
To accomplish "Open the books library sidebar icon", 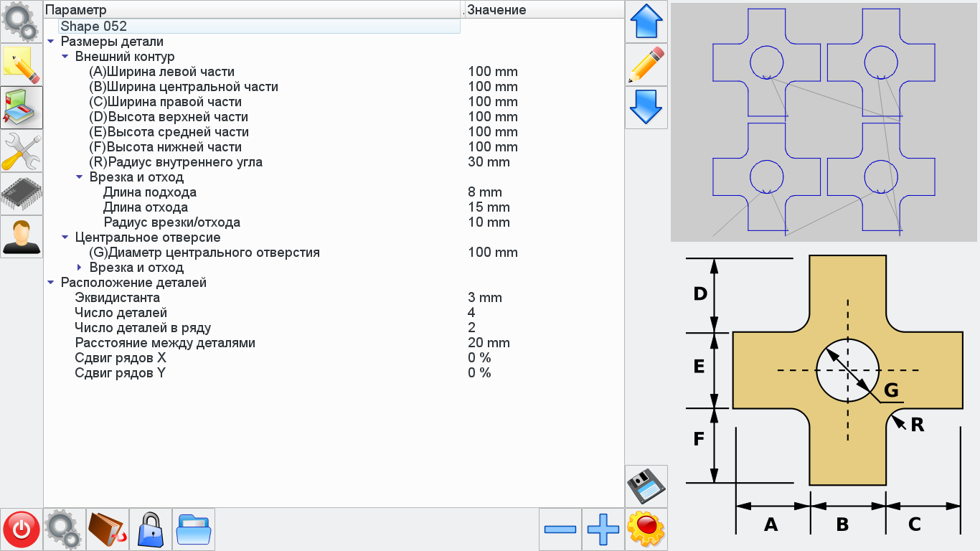I will click(22, 108).
